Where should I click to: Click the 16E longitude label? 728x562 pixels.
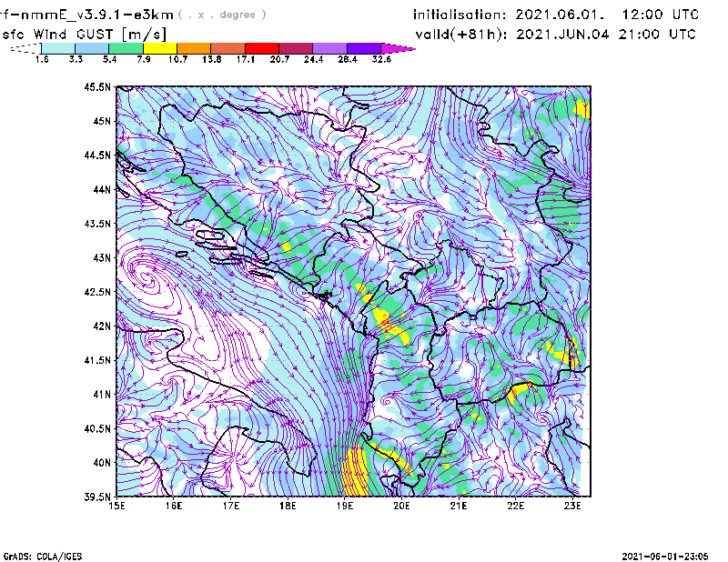(174, 506)
